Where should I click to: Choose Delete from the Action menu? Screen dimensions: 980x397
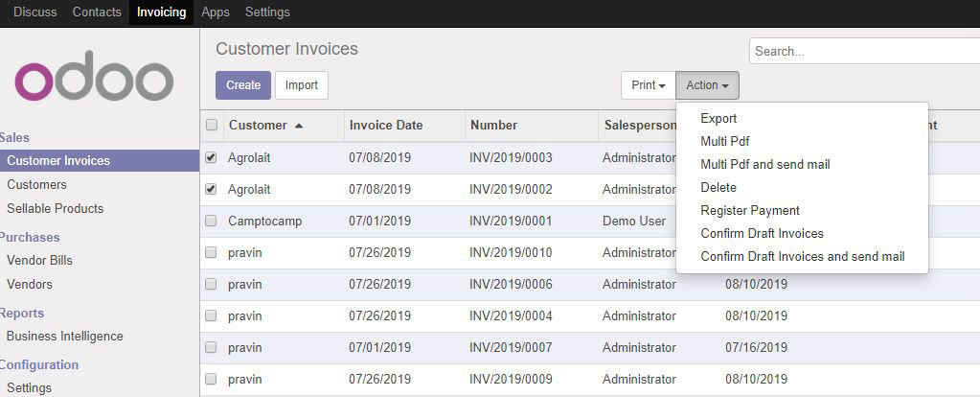pos(718,188)
